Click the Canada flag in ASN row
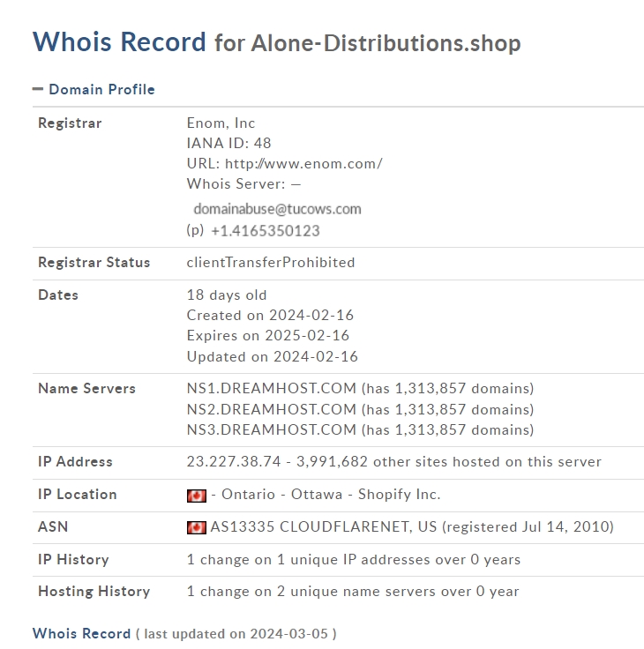The image size is (644, 649). coord(197,527)
